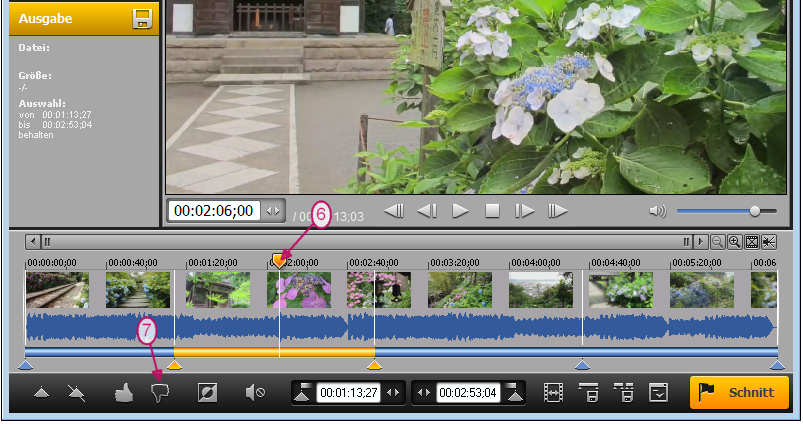Image resolution: width=803 pixels, height=425 pixels.
Task: Click railway tracks thumbnail at 00:00:00;00
Action: pyautogui.click(x=57, y=290)
